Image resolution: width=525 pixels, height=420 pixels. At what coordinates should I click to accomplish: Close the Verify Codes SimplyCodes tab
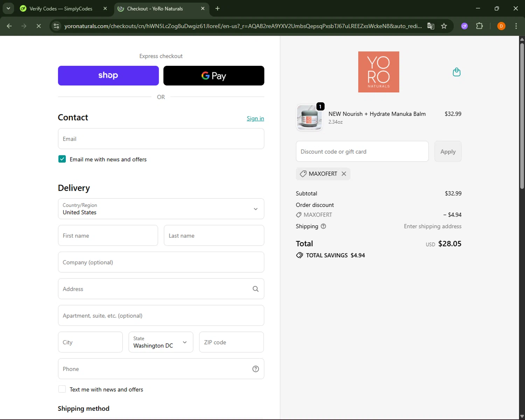[105, 8]
